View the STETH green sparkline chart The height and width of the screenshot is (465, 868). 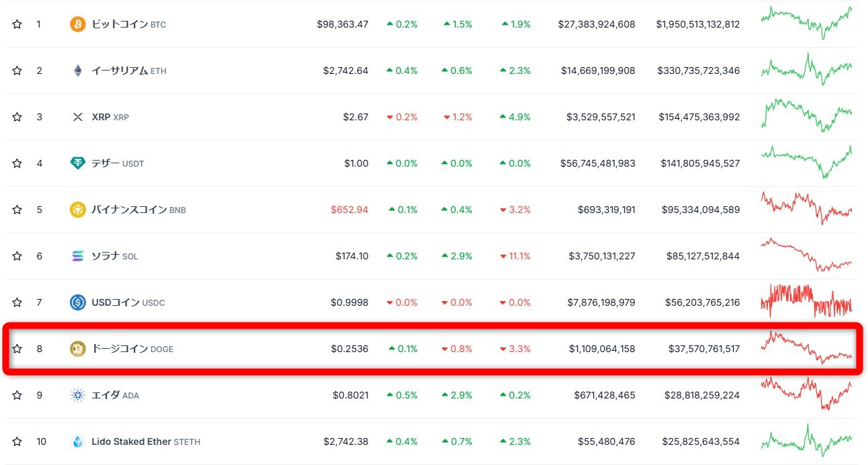[x=806, y=440]
